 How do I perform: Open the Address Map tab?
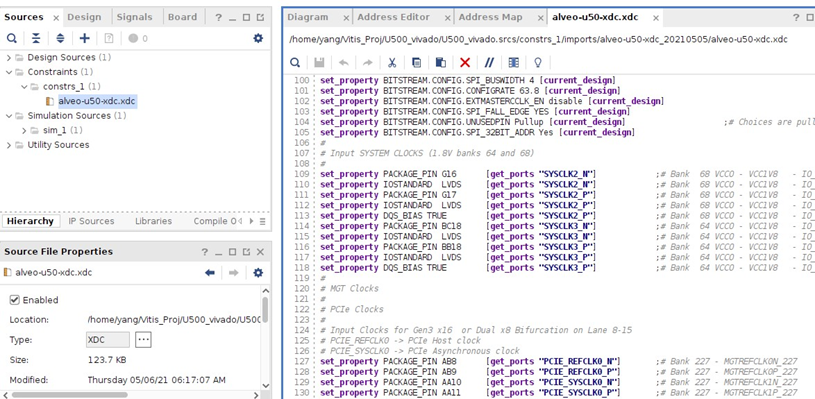coord(490,17)
